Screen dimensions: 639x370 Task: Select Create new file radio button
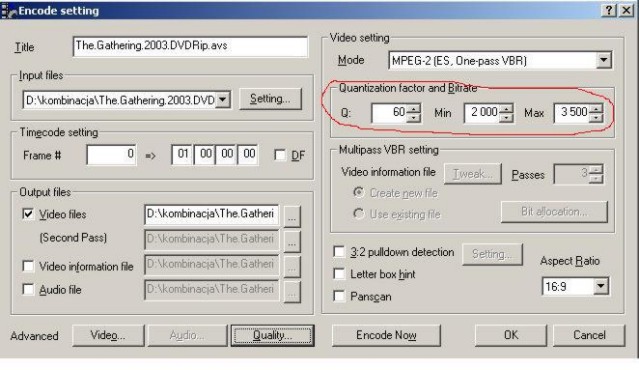(x=359, y=192)
